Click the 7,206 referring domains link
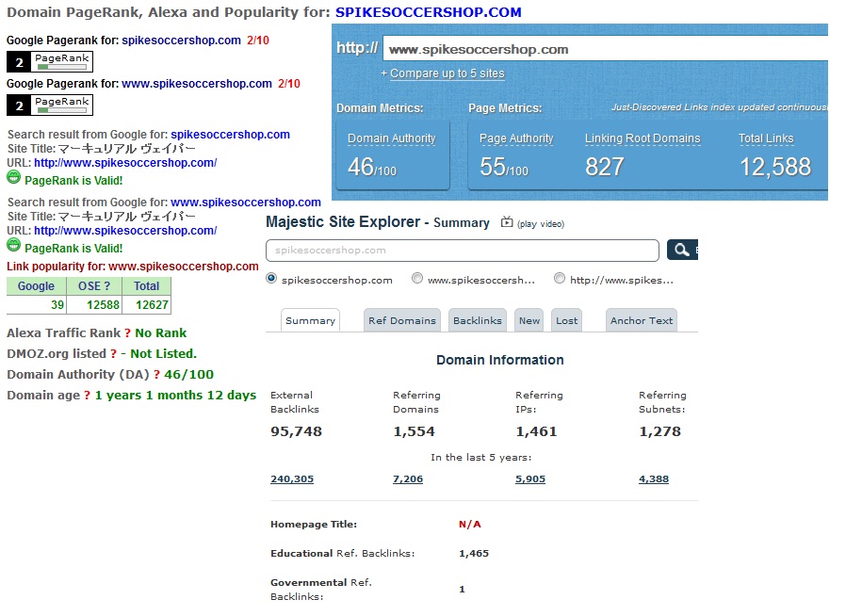The width and height of the screenshot is (846, 616). click(x=408, y=479)
